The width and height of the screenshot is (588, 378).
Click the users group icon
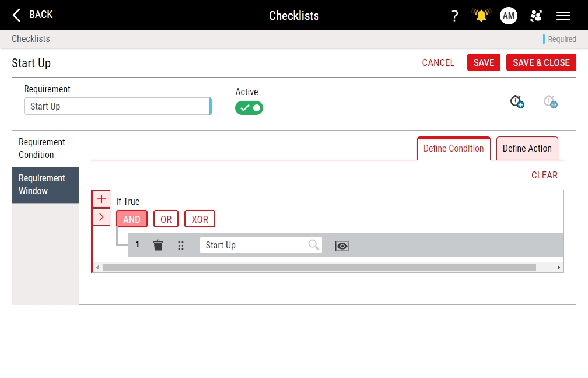[x=535, y=16]
